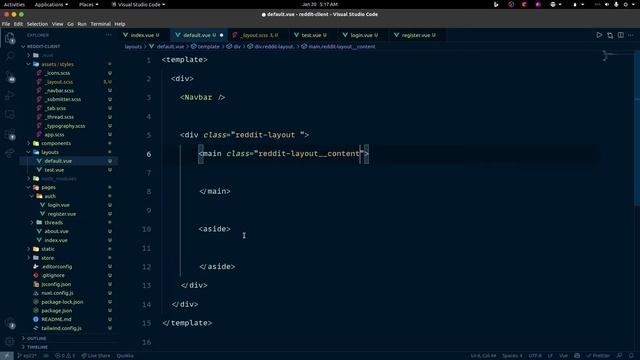This screenshot has width=640, height=360.
Task: Collapse the assets / styles folder
Action: tap(57, 64)
